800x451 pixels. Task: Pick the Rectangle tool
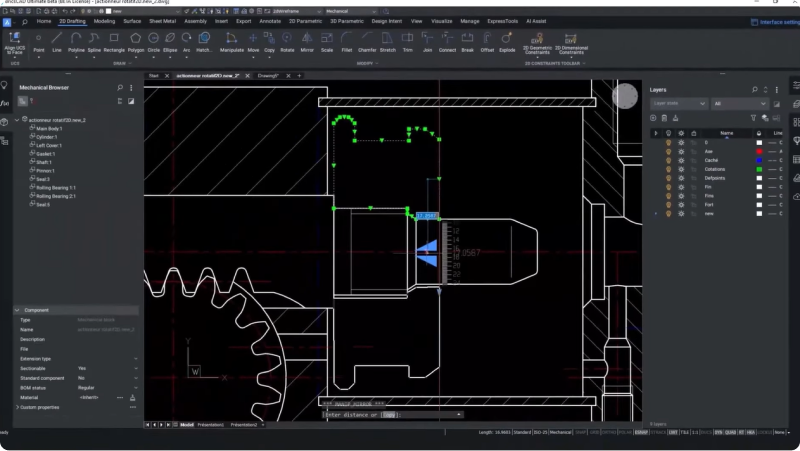[x=114, y=42]
